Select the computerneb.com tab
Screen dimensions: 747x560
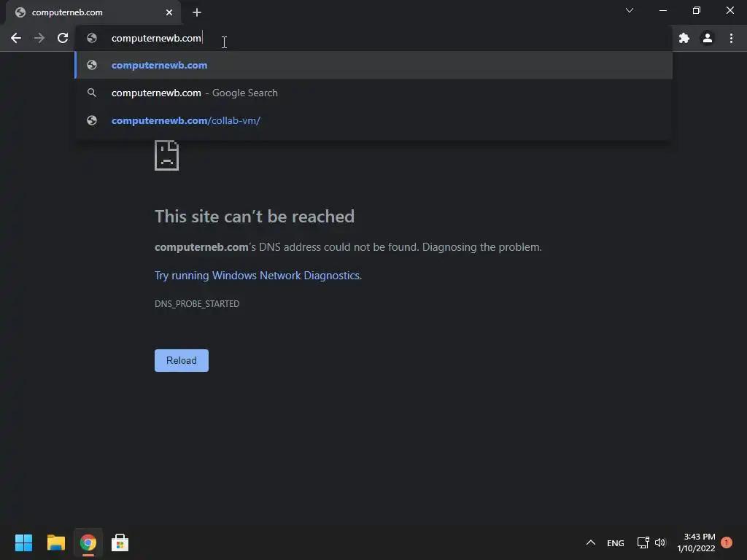pos(93,12)
